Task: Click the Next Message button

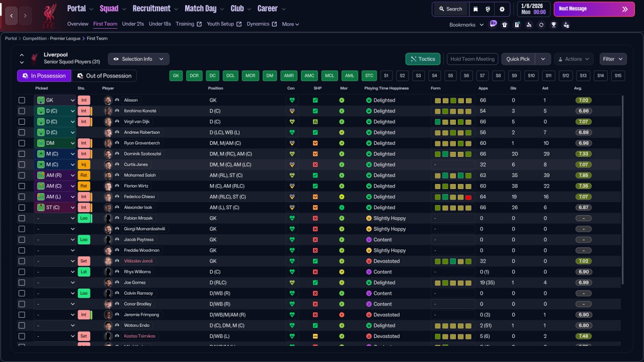Action: coord(594,9)
